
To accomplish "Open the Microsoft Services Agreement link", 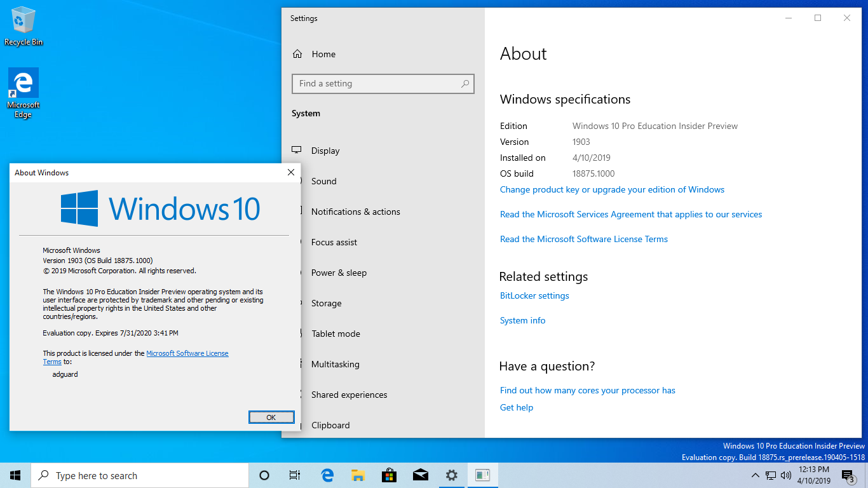I will 631,214.
